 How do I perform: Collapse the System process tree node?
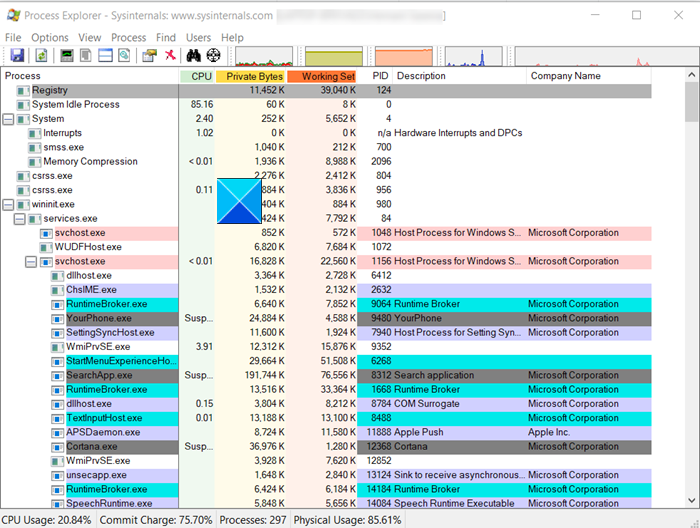[x=9, y=119]
